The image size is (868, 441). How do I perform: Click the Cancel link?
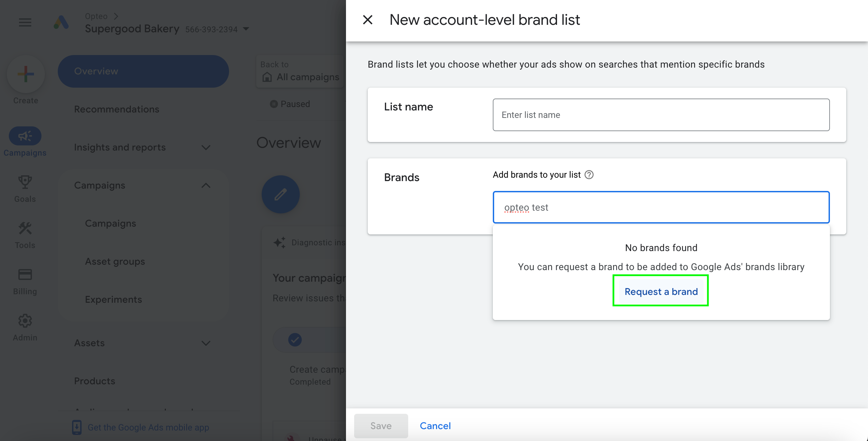click(x=435, y=426)
